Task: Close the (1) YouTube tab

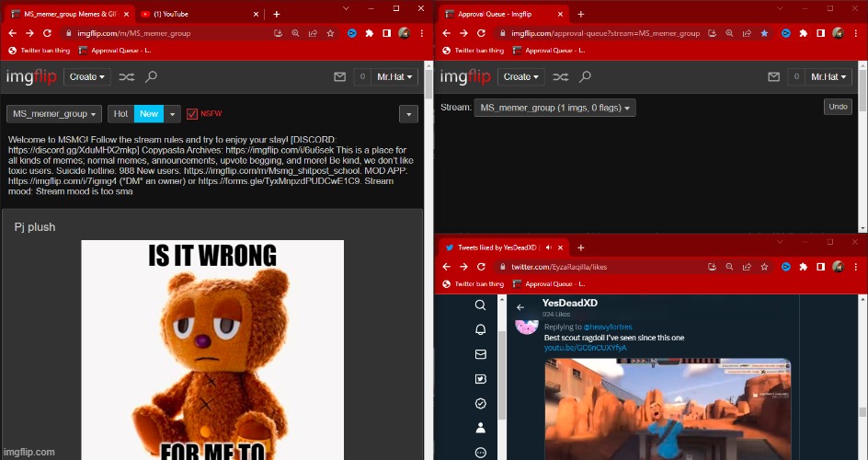Action: point(256,15)
